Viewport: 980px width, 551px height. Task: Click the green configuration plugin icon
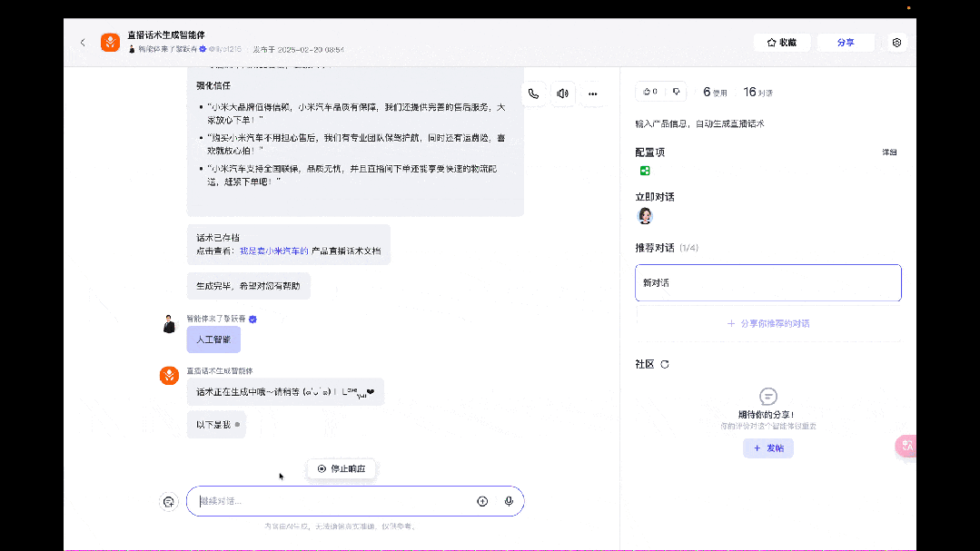coord(645,171)
